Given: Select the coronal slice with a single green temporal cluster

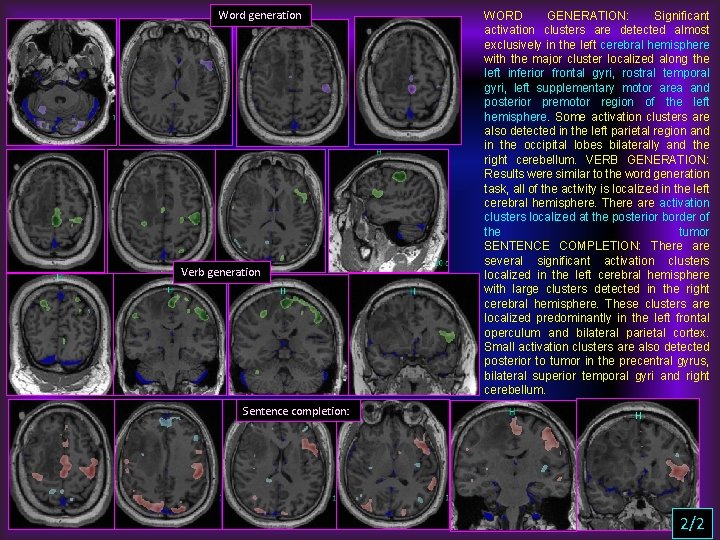Looking at the screenshot, I should [414, 334].
